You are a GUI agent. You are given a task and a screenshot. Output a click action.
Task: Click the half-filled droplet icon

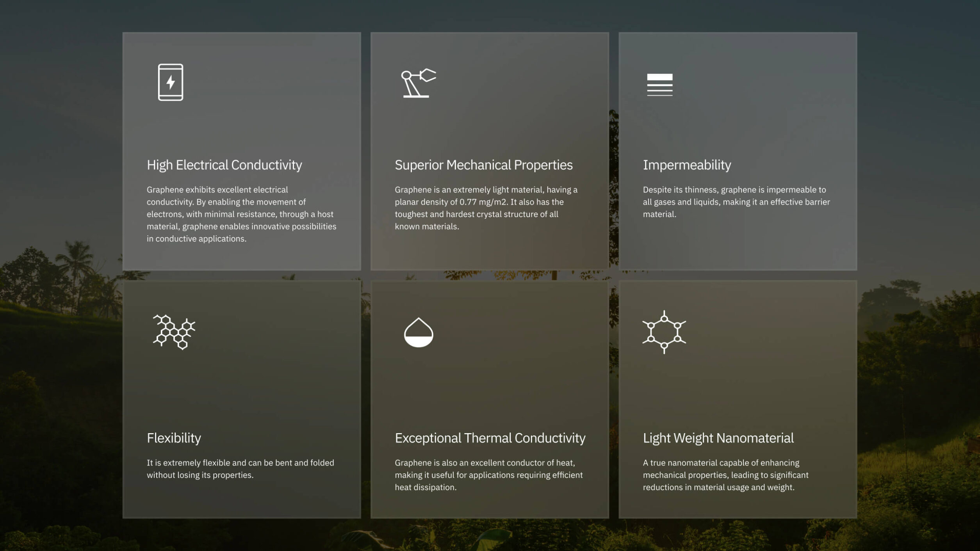pos(418,332)
